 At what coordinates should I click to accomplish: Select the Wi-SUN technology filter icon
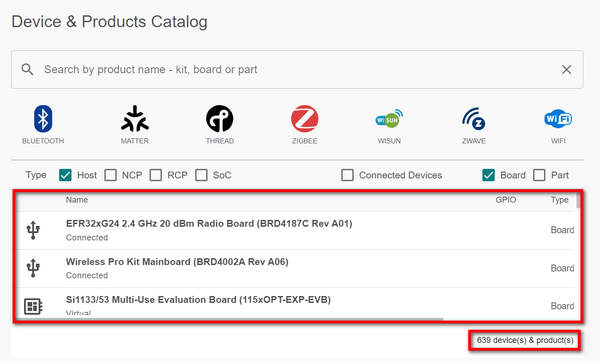tap(389, 119)
